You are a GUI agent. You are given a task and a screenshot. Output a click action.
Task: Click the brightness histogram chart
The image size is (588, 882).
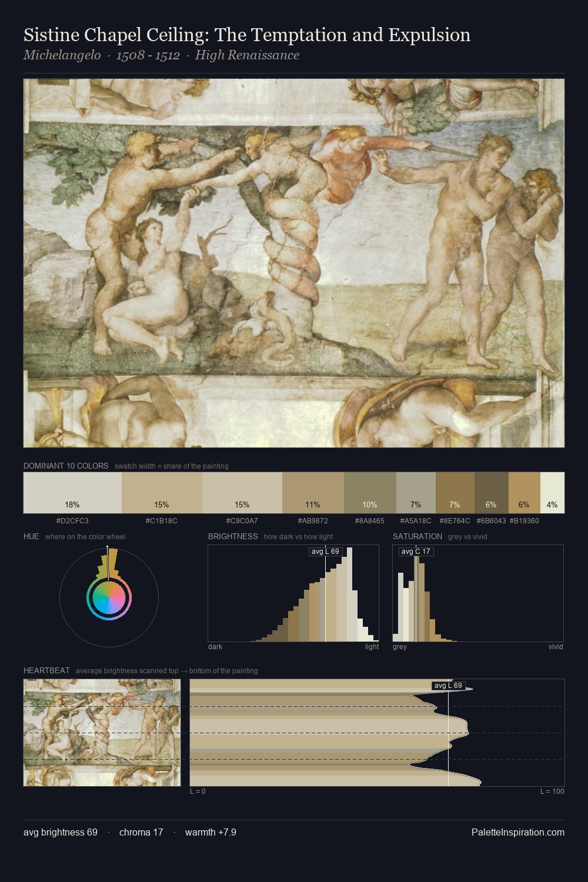coord(293,593)
